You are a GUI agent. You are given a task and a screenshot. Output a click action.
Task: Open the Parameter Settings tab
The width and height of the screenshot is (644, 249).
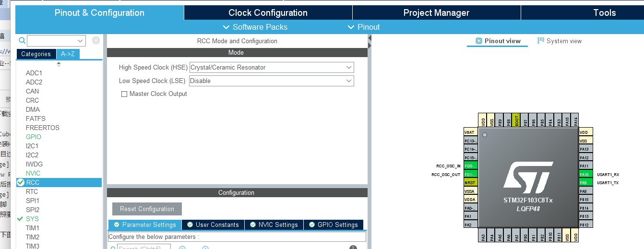(x=144, y=225)
